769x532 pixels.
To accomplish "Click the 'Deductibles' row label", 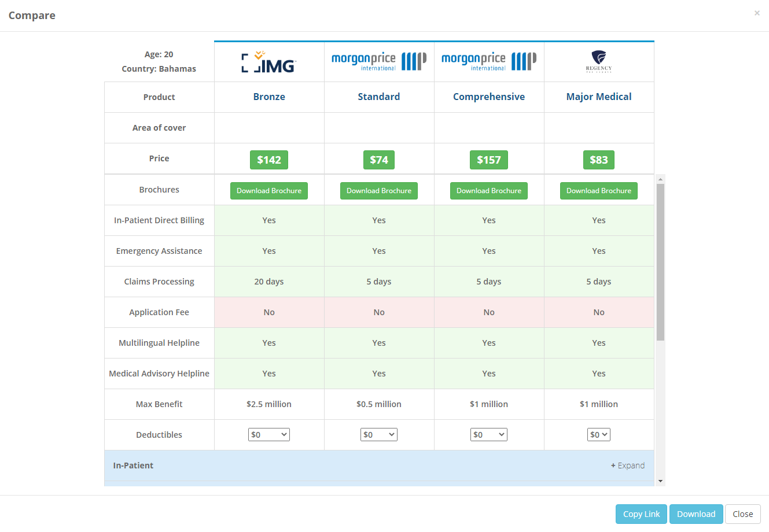I will [x=159, y=435].
